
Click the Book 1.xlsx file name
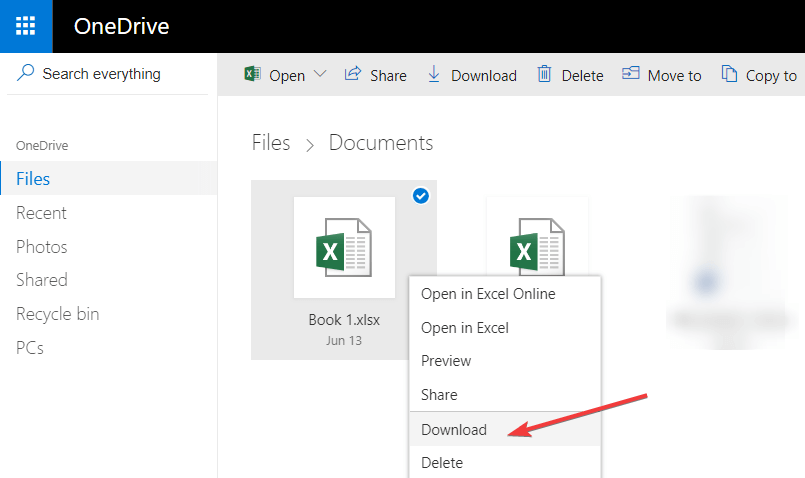pyautogui.click(x=344, y=320)
